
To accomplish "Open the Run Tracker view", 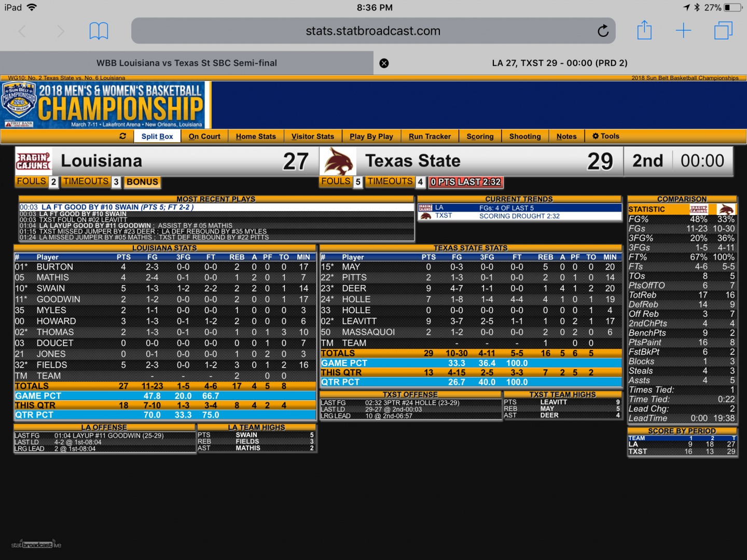I will (x=430, y=136).
